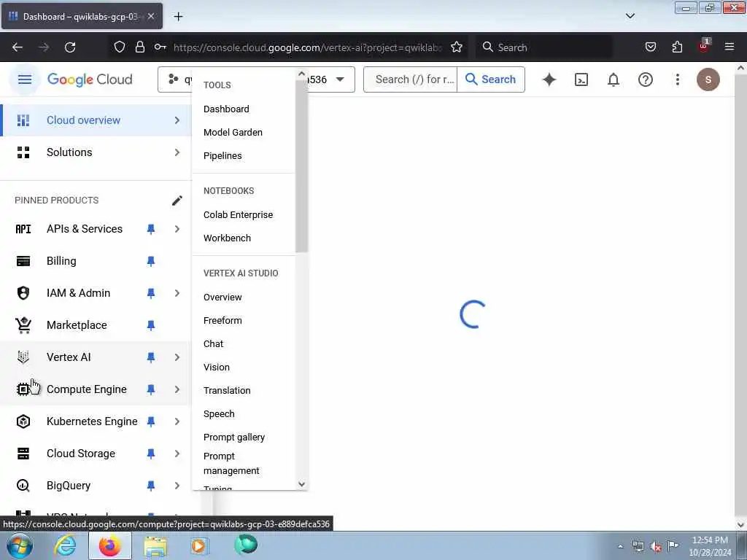Click the Cloud overview dashboard icon
This screenshot has height=560, width=747.
pyautogui.click(x=23, y=120)
